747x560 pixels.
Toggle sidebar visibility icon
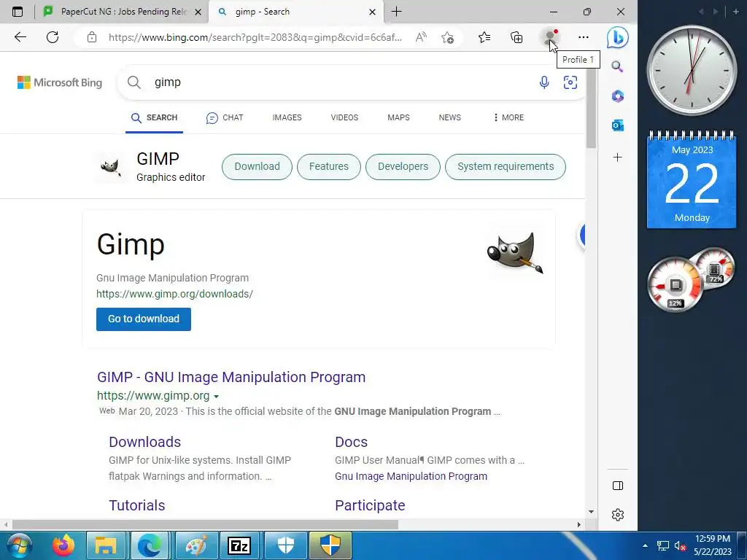point(617,486)
